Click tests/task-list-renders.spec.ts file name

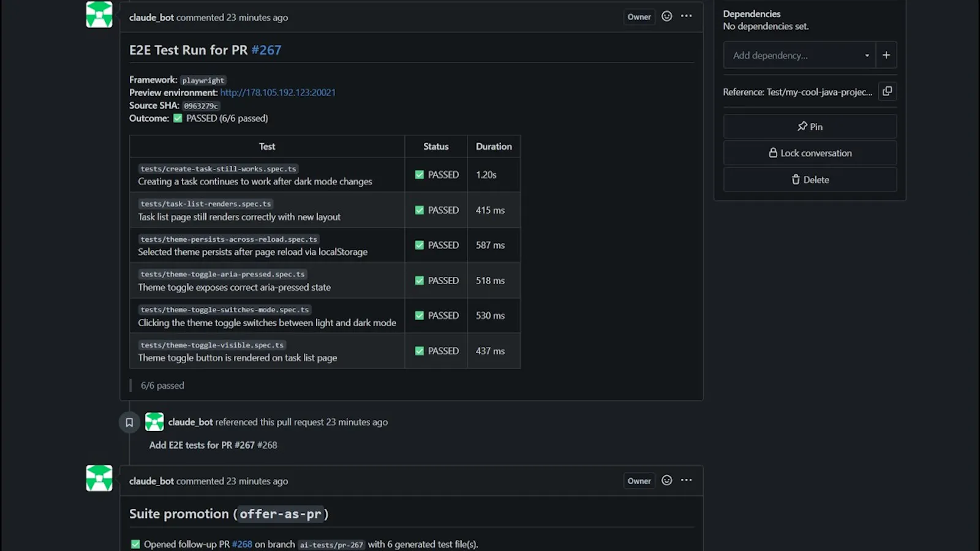[206, 204]
